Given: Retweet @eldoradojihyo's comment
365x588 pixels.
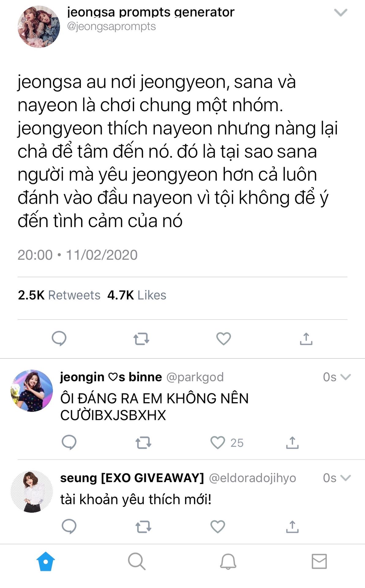Looking at the screenshot, I should coord(143,527).
